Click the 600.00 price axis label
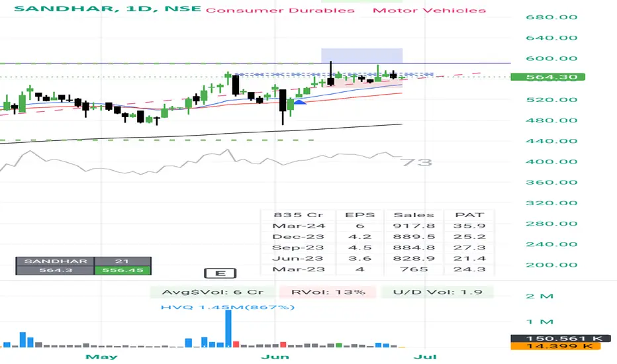 point(551,59)
